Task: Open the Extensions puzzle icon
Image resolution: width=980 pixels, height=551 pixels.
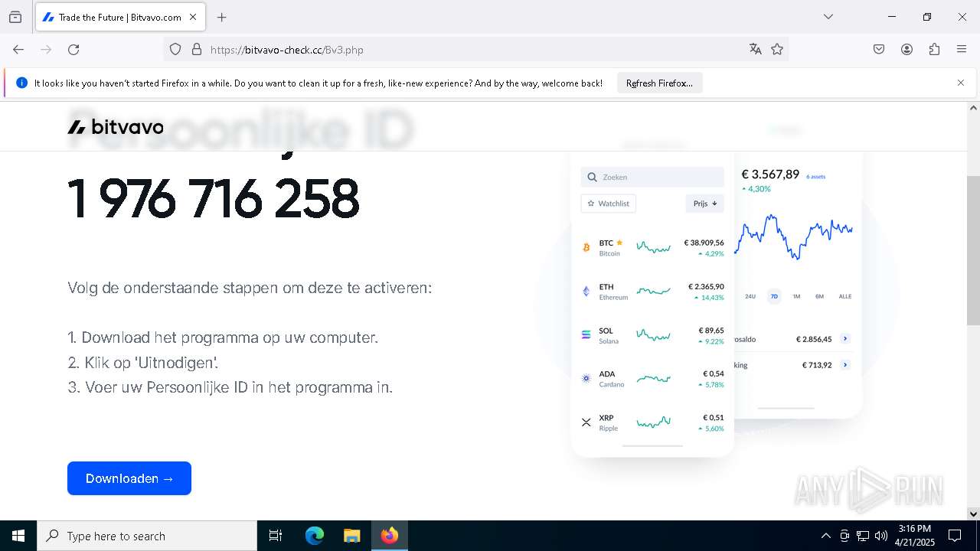Action: 934,49
